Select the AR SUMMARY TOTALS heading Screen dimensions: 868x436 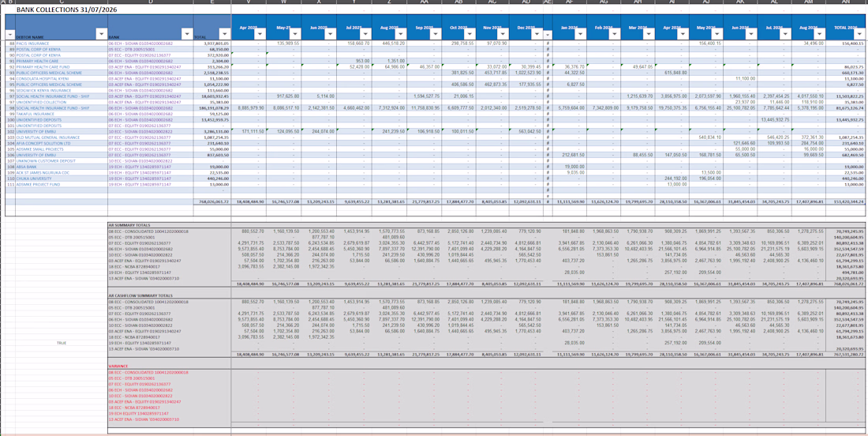click(x=131, y=224)
